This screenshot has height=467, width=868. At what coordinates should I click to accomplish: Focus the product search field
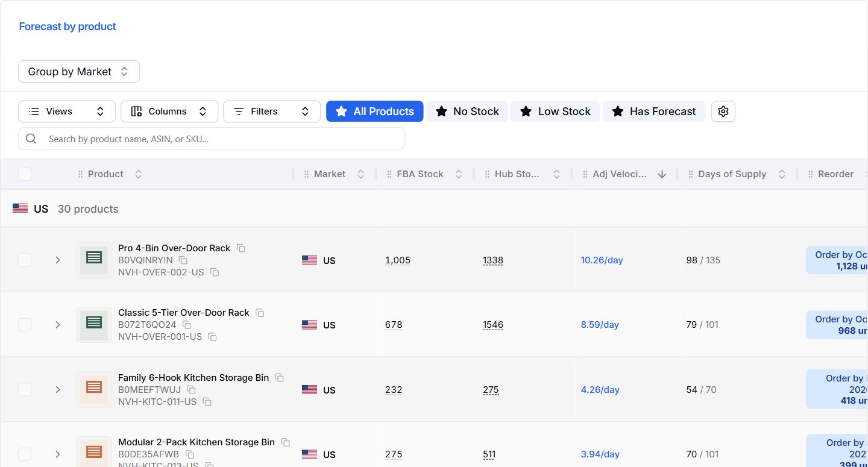(212, 139)
